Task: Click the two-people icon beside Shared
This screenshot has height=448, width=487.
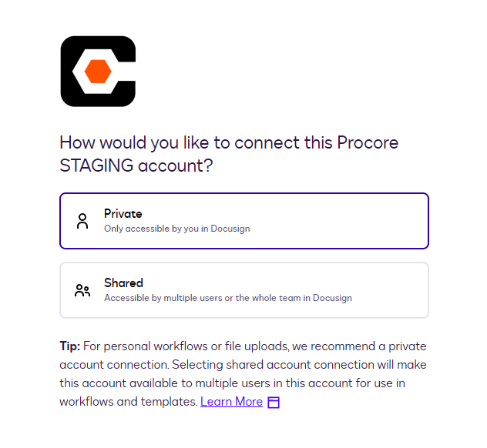Action: pos(82,290)
